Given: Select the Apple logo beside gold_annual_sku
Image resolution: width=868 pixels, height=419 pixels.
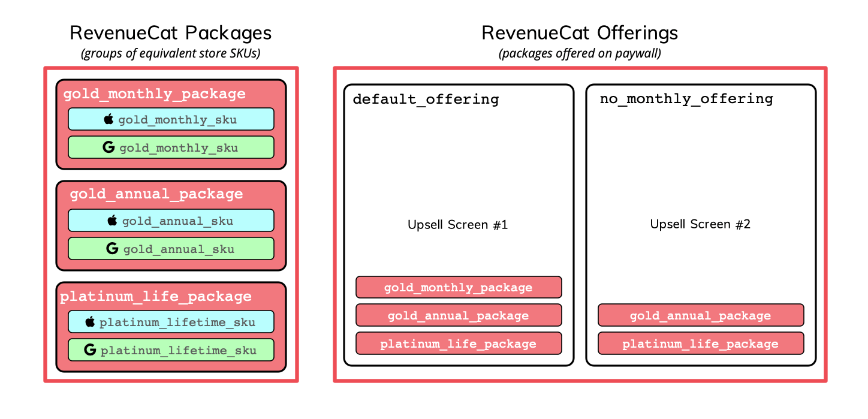Looking at the screenshot, I should (112, 221).
